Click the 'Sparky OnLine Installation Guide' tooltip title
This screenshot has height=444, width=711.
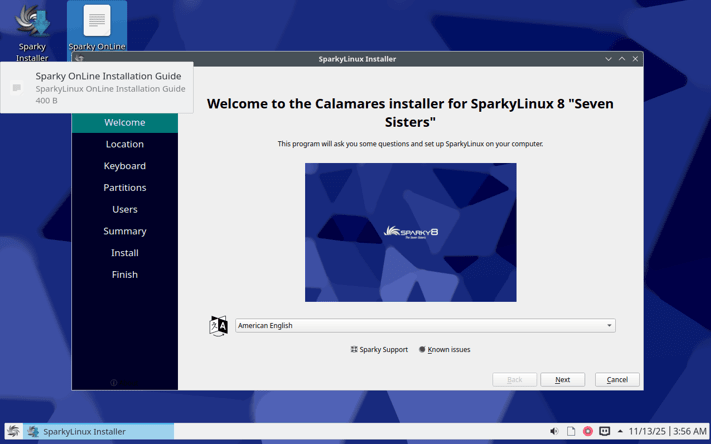pos(108,76)
